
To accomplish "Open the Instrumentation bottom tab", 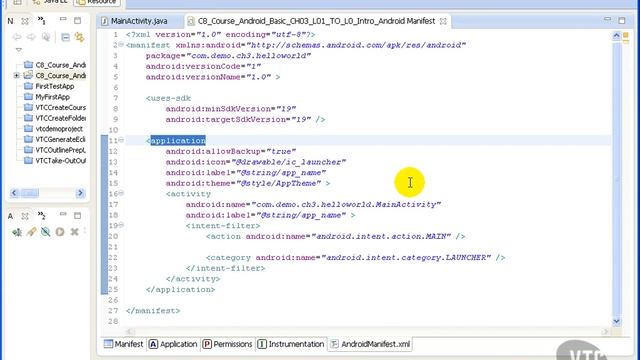I will coord(291,344).
